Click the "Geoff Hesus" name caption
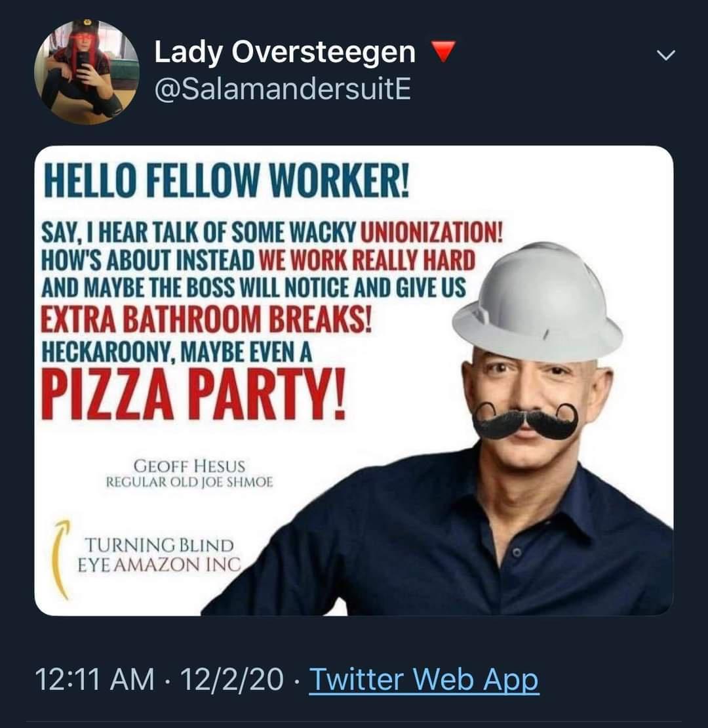The image size is (708, 728). (189, 466)
